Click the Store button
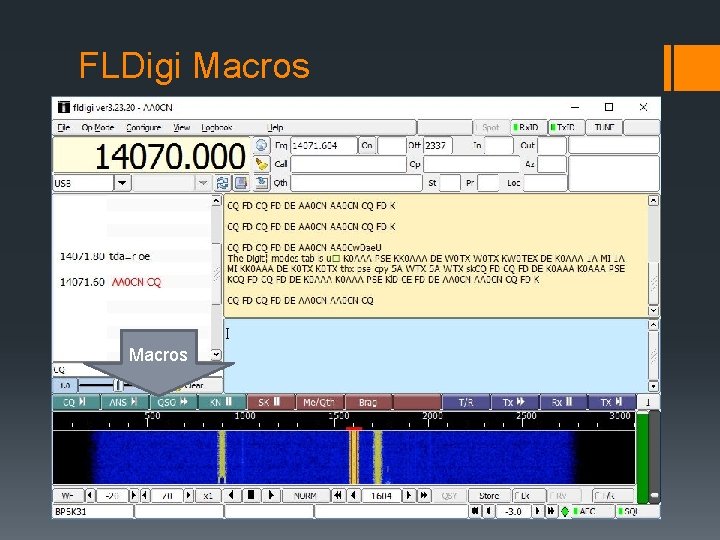Image resolution: width=720 pixels, height=540 pixels. tap(489, 495)
